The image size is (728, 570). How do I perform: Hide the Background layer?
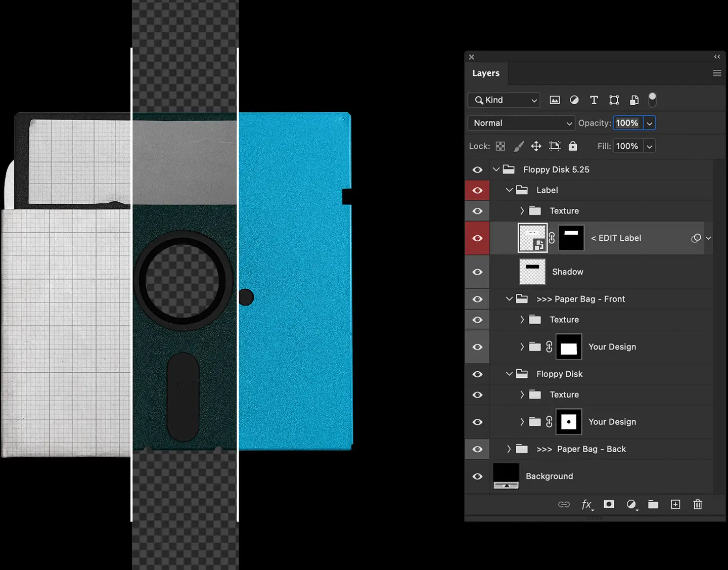tap(477, 476)
